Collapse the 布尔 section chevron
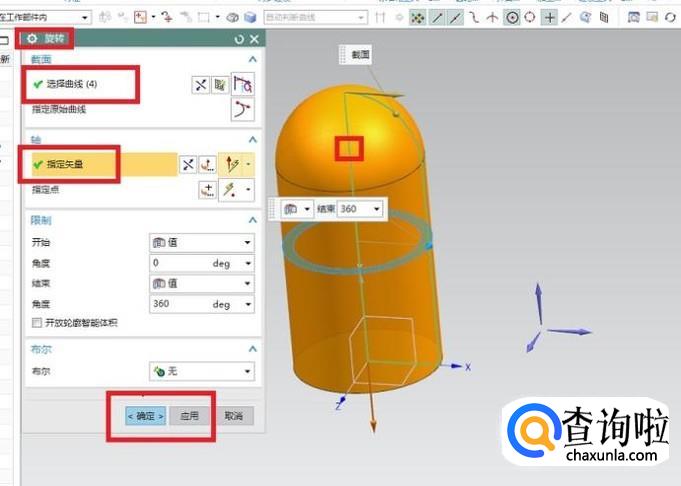Viewport: 681px width, 486px height. 252,349
